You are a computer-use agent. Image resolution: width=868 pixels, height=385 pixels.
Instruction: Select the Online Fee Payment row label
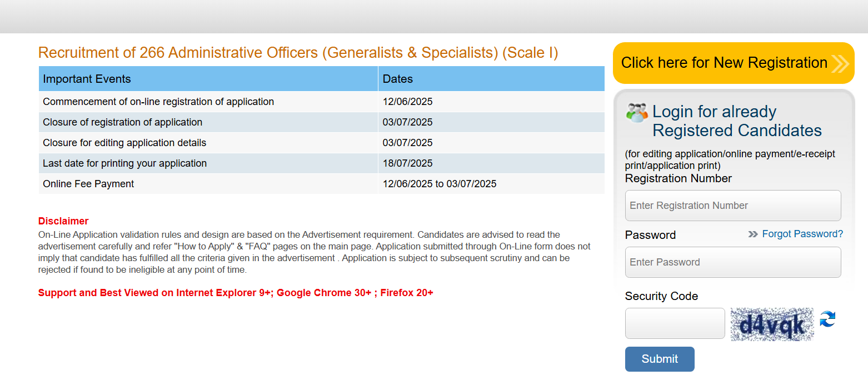(x=88, y=184)
